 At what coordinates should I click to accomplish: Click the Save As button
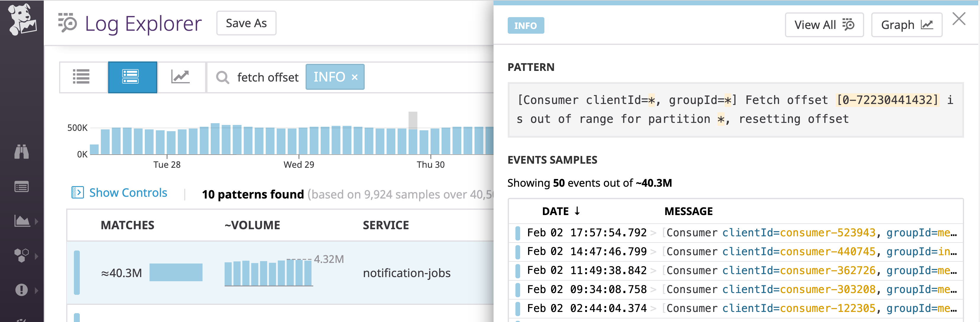pos(246,23)
